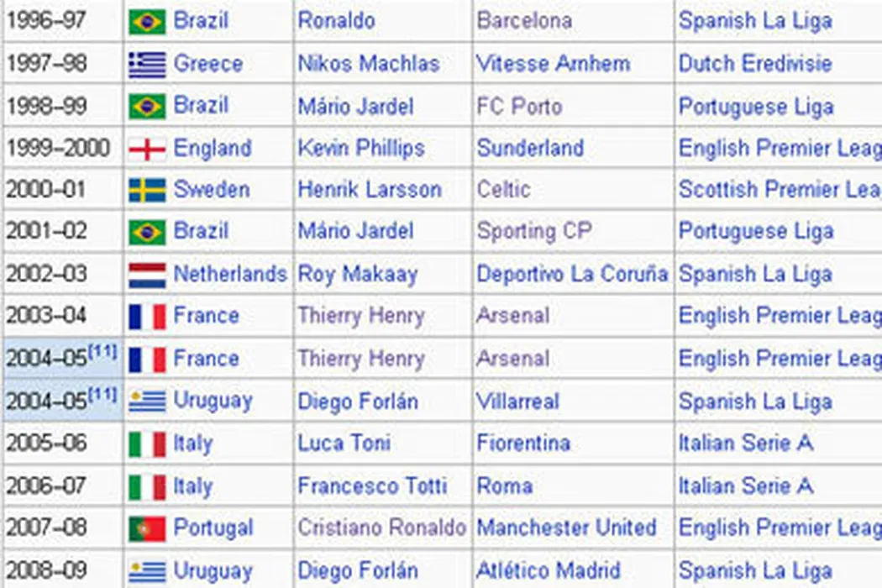Click the Portugal flag icon
This screenshot has width=882, height=588.
[147, 528]
